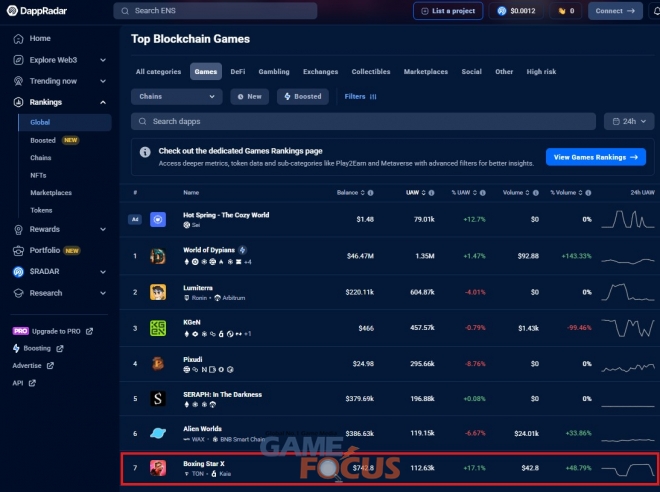Viewport: 660px width, 492px height.
Task: Select the High risk category tab
Action: 541,72
